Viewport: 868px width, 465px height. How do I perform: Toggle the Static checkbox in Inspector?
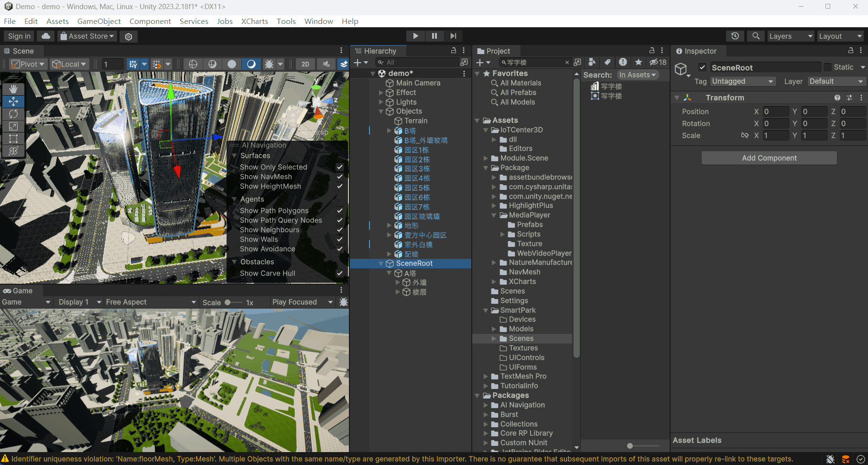point(827,67)
